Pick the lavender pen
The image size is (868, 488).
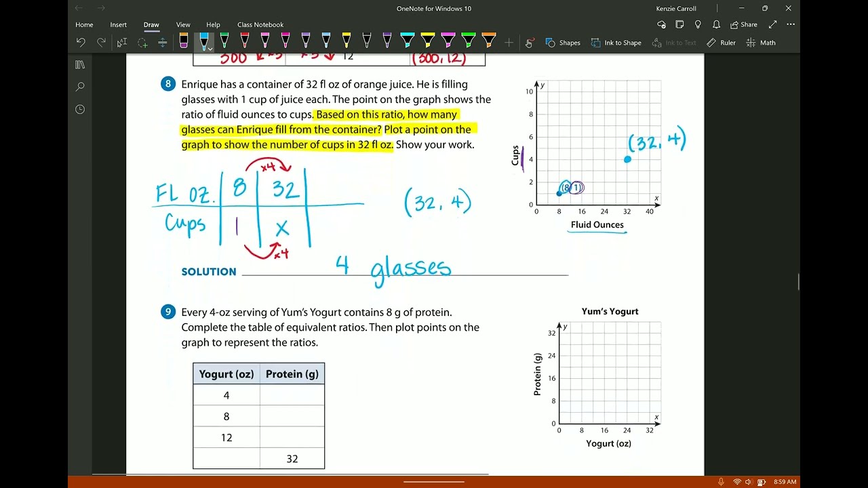pos(306,41)
